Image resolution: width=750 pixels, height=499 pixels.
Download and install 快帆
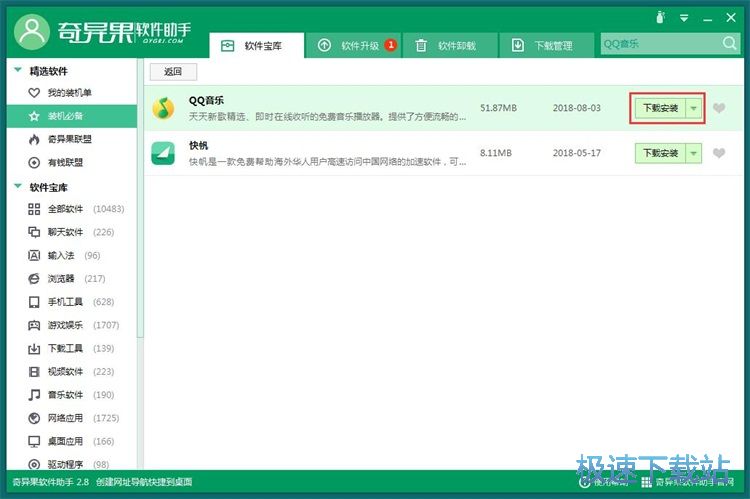(660, 153)
